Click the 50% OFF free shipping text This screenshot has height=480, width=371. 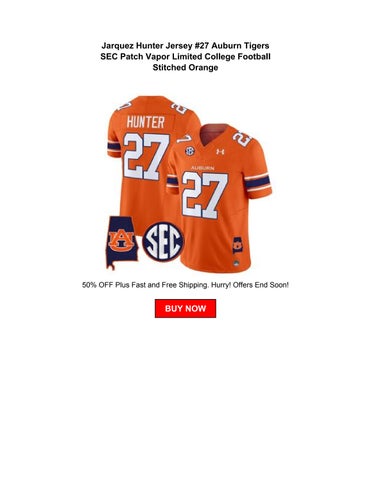click(185, 285)
